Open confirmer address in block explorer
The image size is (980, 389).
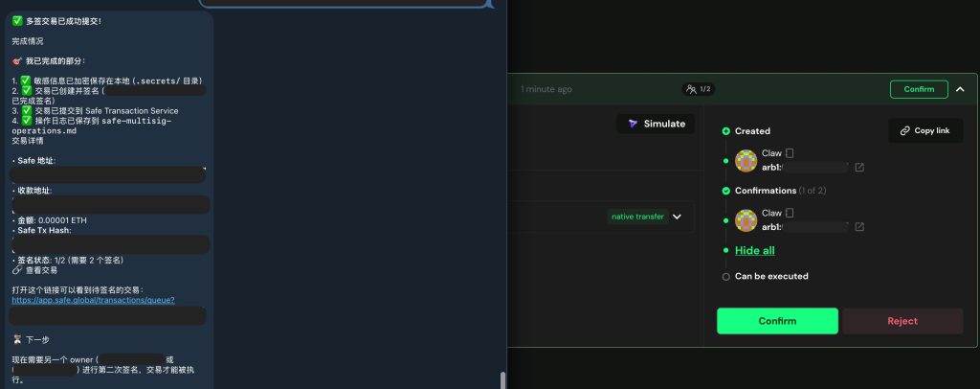[859, 227]
